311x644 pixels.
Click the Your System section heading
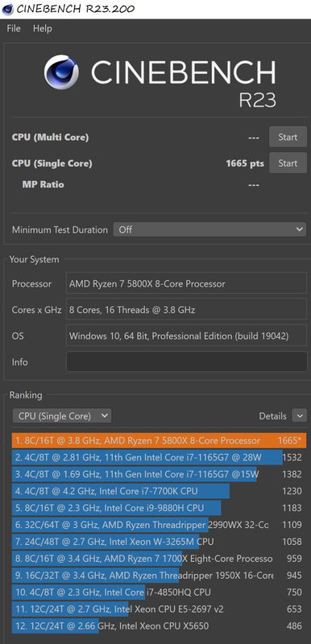click(34, 259)
